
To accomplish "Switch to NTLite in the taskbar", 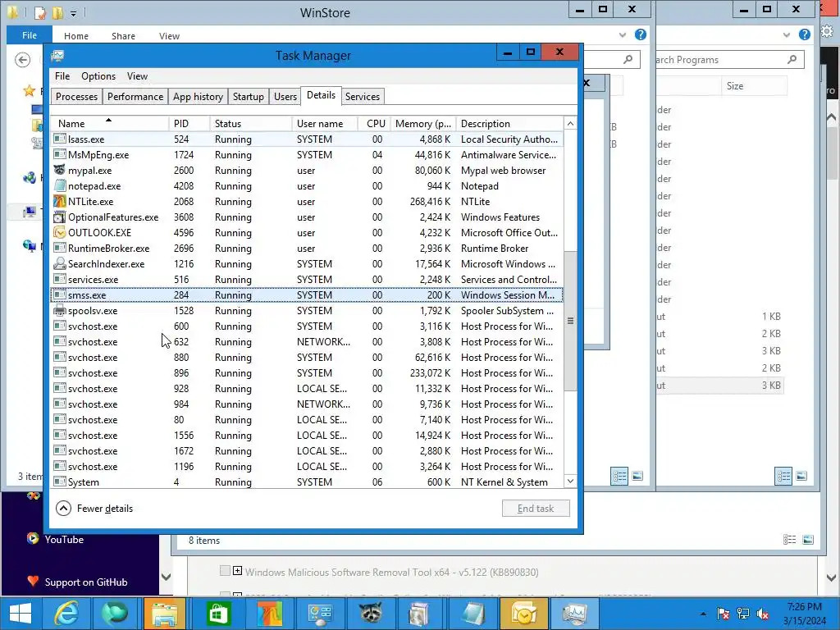I will point(269,614).
